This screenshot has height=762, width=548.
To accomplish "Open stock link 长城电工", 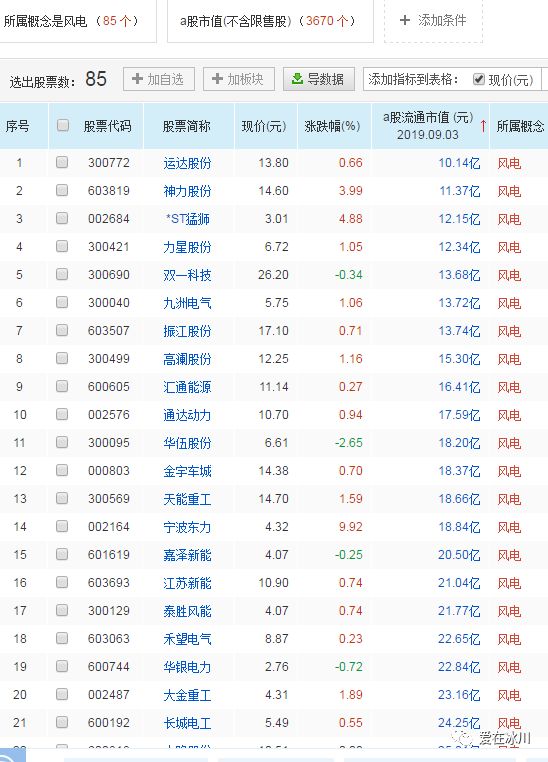I will 188,724.
